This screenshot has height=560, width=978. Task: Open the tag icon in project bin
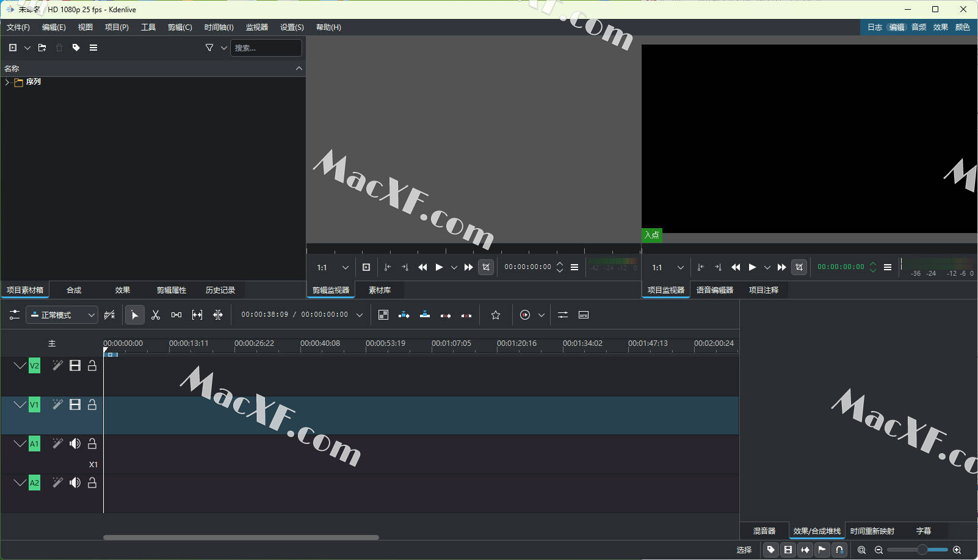point(76,48)
